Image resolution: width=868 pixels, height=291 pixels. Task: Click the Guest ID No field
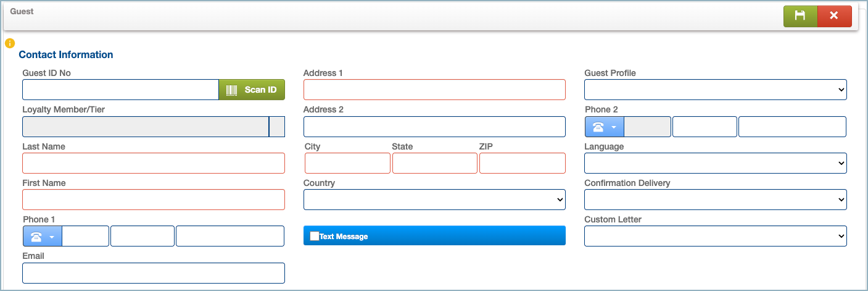(120, 90)
